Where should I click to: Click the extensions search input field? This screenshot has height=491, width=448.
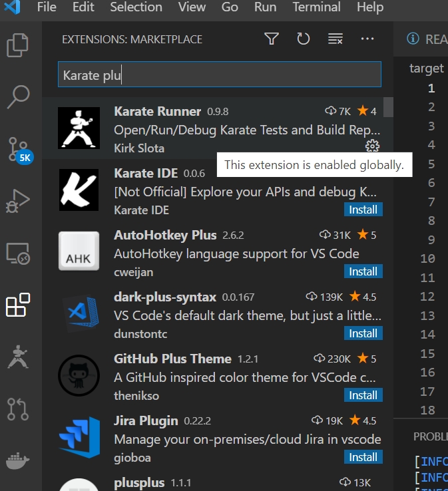pos(219,75)
